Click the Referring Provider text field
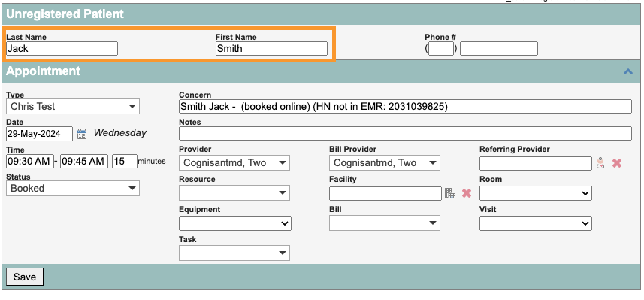 pyautogui.click(x=536, y=163)
